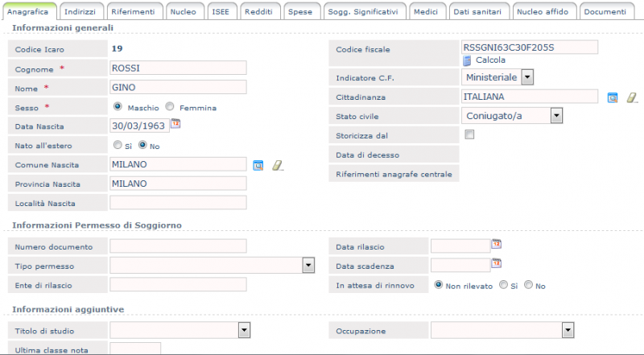Open calendar picker for Data rilascio
Image resolution: width=644 pixels, height=355 pixels.
tap(497, 244)
